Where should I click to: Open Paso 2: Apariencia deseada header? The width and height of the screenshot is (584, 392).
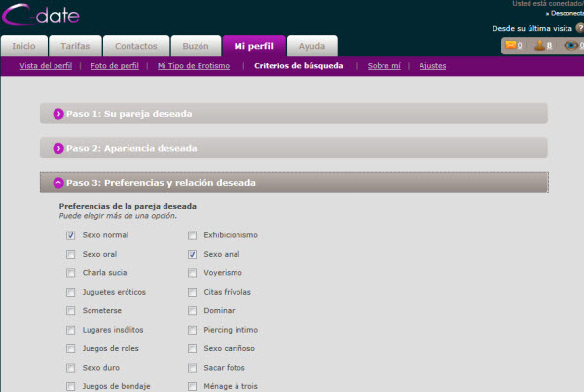click(294, 148)
